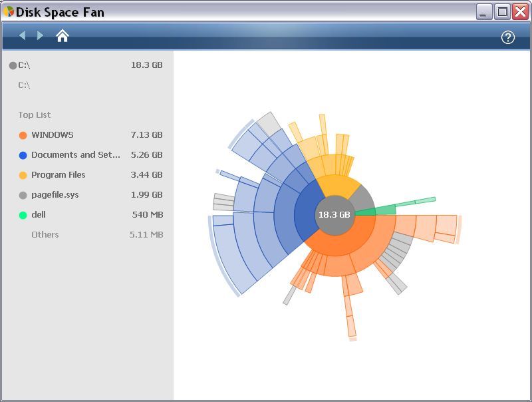Click Others at the bottom of Top List
Screen dimensions: 532x402
(45, 234)
